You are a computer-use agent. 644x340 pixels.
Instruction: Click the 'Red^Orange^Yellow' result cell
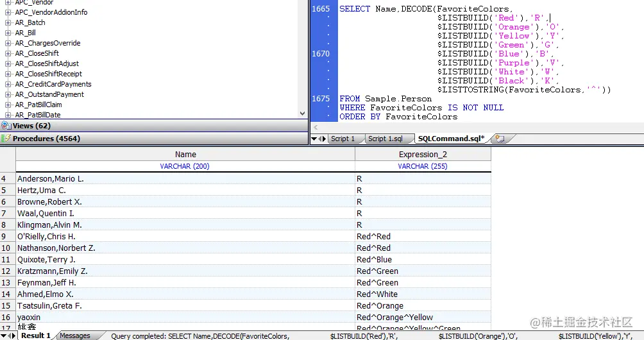point(423,317)
